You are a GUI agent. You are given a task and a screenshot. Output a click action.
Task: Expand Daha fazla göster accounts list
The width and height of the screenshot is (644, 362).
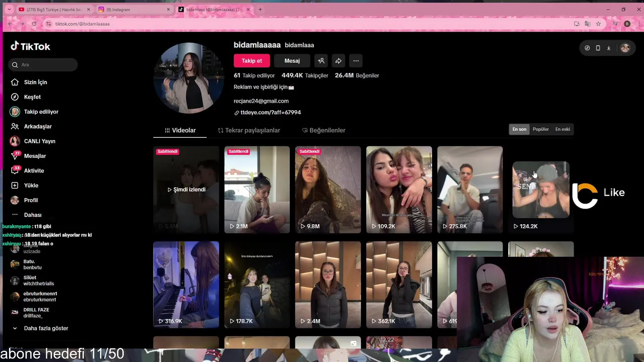tap(40, 328)
